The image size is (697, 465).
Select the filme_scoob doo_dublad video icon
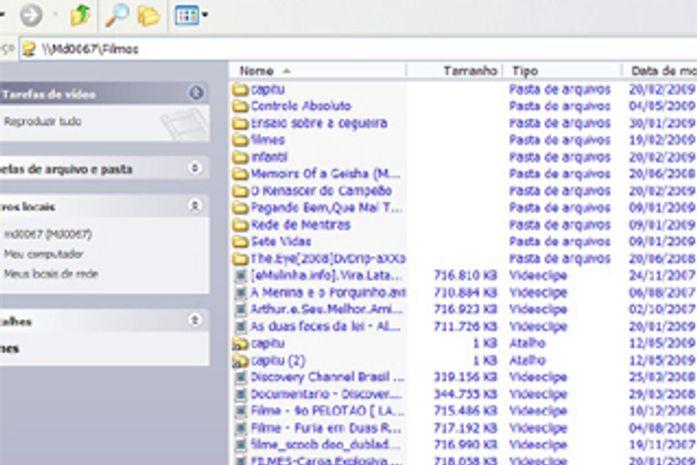point(240,445)
